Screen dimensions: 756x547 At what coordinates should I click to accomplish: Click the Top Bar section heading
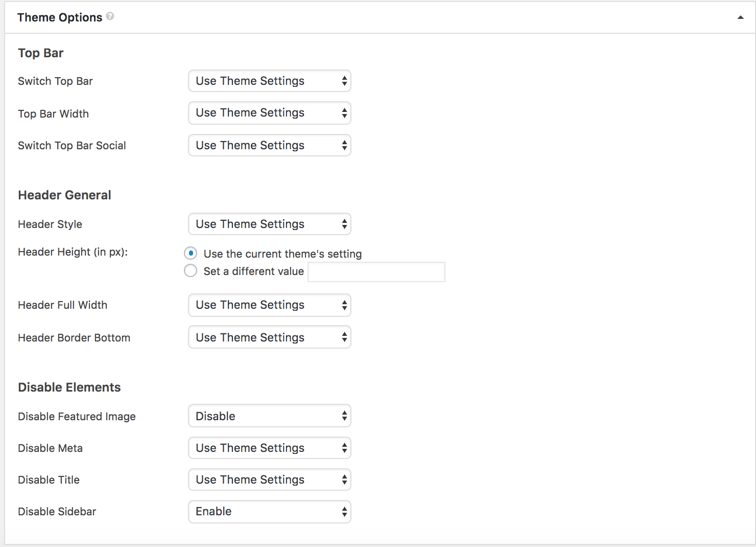click(41, 53)
